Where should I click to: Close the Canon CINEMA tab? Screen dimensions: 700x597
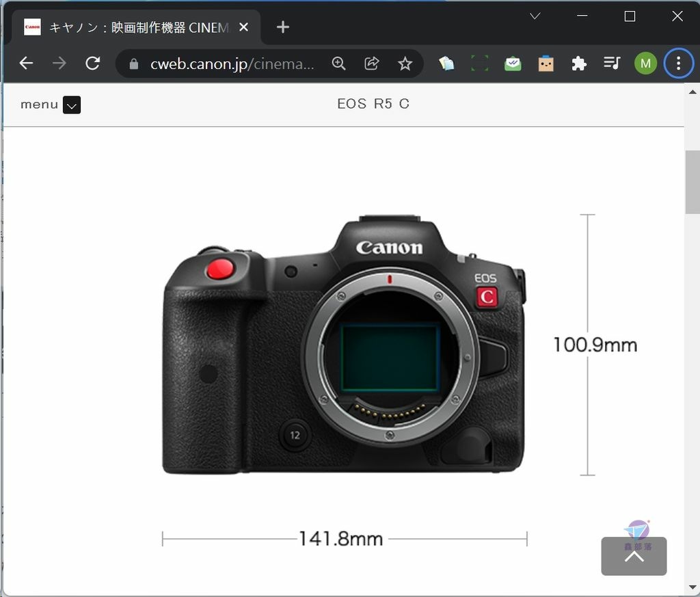(243, 27)
